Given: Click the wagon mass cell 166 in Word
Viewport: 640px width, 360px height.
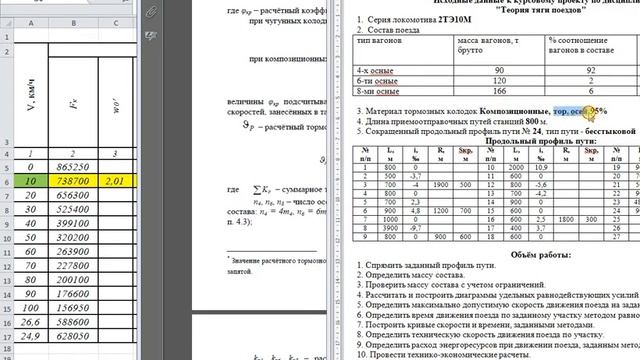Looking at the screenshot, I should click(499, 91).
